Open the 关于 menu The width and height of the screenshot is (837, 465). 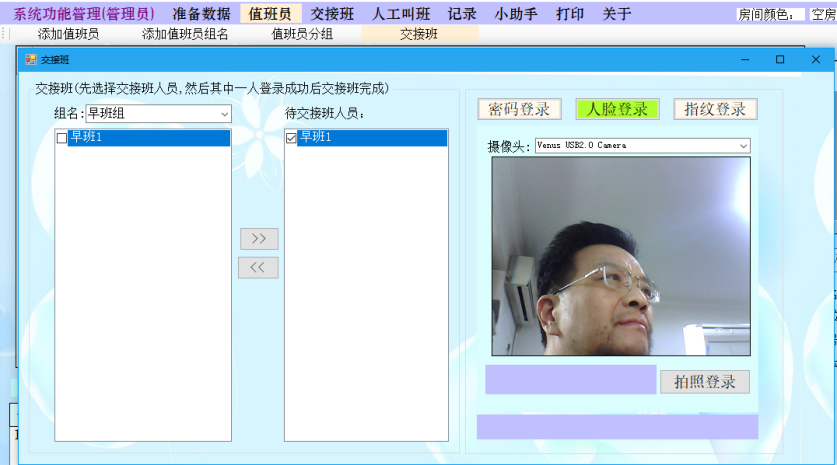coord(617,14)
